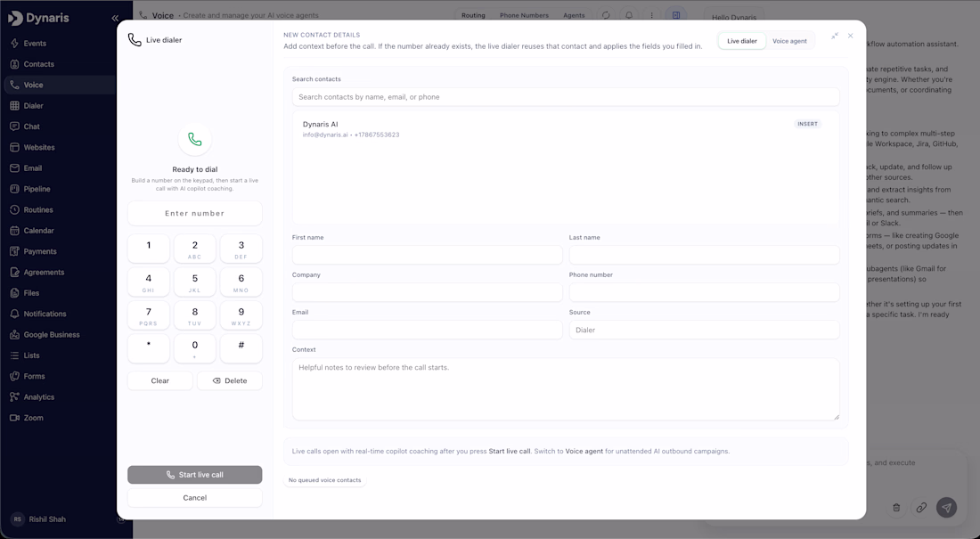Click Start live call
Screen dimensions: 980x539
[x=195, y=475]
